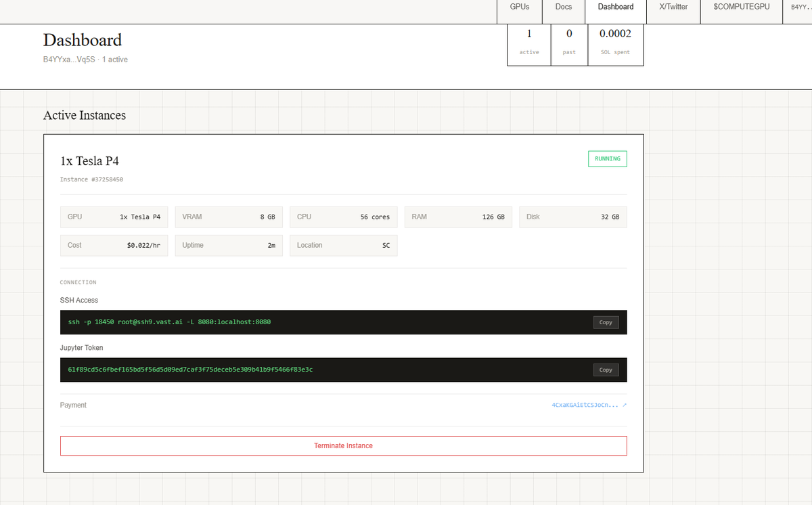Click the Jupyter token string
The width and height of the screenshot is (812, 505).
[190, 370]
